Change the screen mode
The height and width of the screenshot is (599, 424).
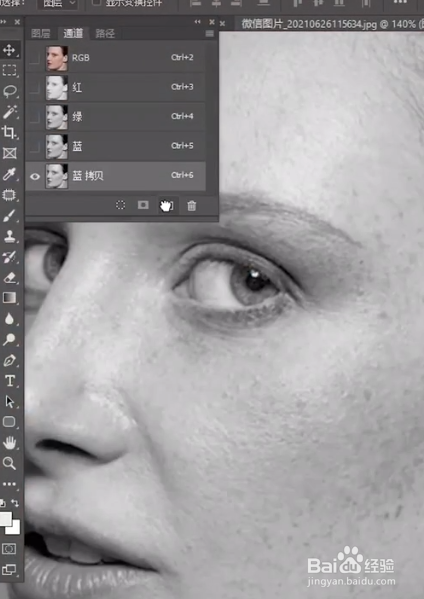point(9,570)
